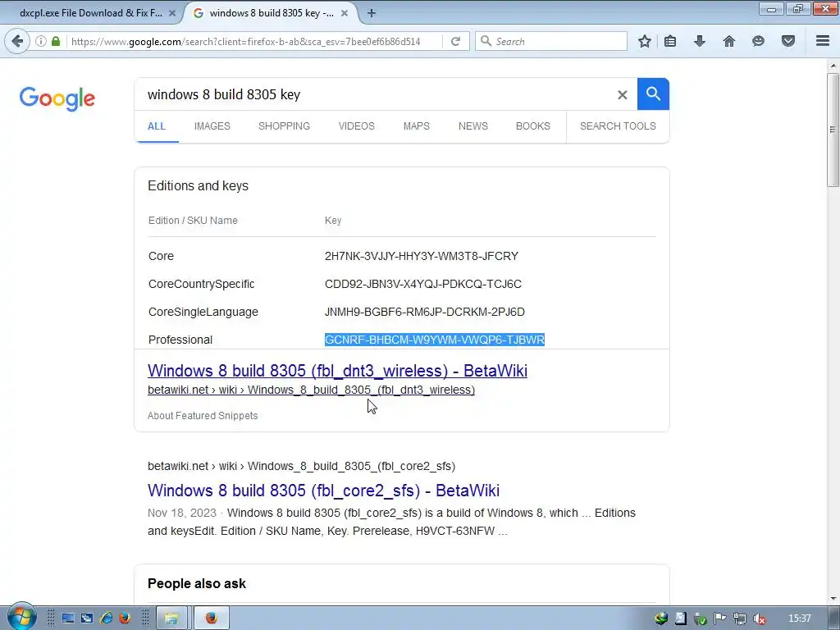Submit search with the blue magnifier button
Viewport: 840px width, 630px height.
[653, 94]
